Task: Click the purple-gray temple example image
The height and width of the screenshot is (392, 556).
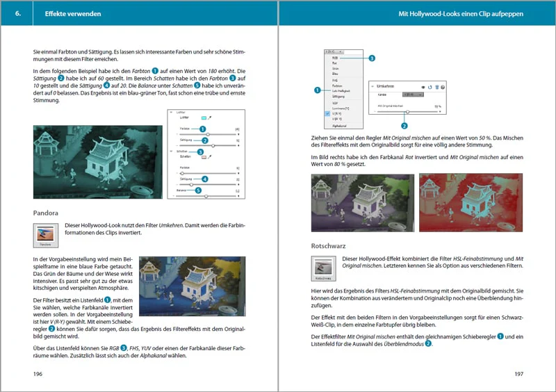Action: coord(362,203)
